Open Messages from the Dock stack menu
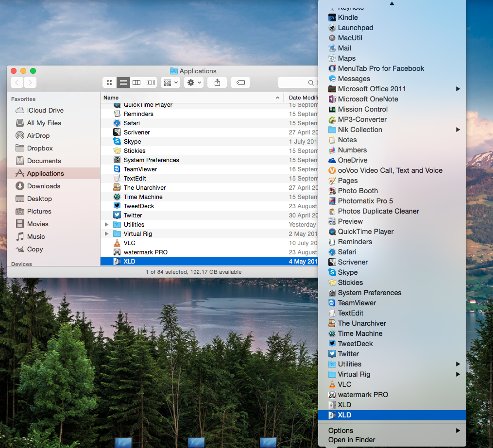Viewport: 493px width, 448px height. coord(392,79)
